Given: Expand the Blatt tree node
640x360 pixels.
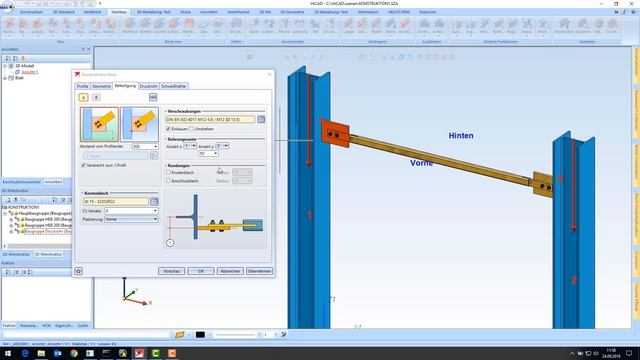Looking at the screenshot, I should (5, 78).
